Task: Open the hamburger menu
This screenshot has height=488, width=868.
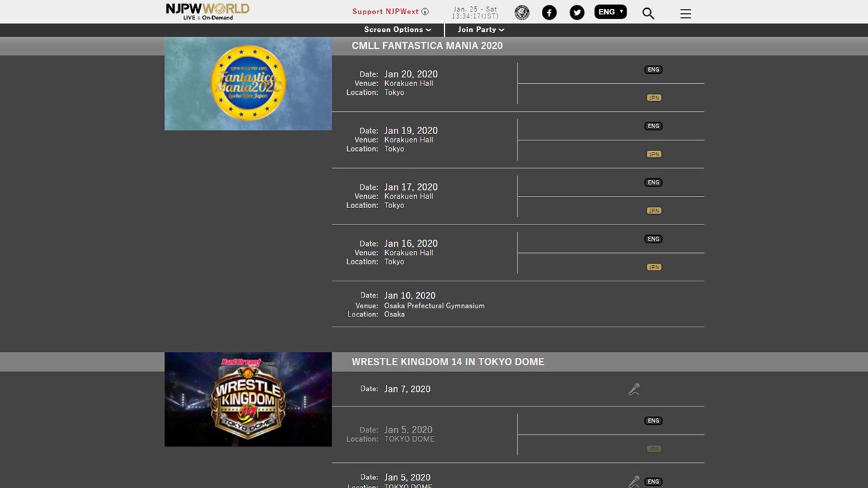Action: pyautogui.click(x=686, y=14)
